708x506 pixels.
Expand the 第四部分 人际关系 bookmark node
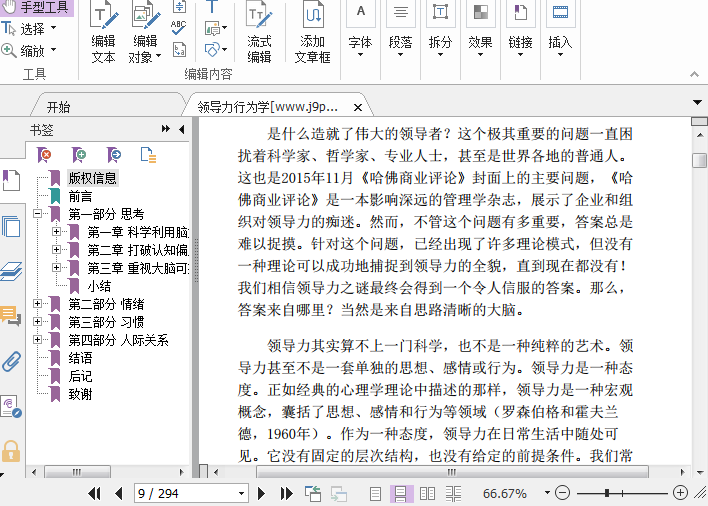click(x=38, y=340)
